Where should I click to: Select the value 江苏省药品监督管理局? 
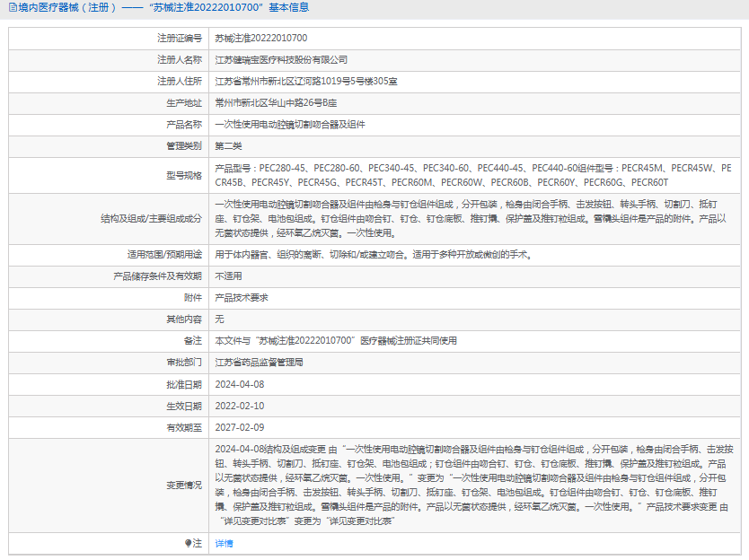click(259, 363)
